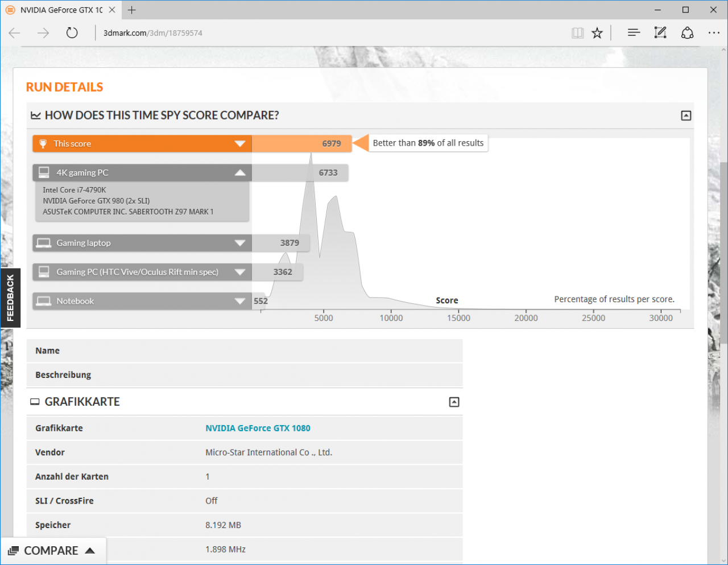Screen dimensions: 728x565
Task: Minimize the browser window
Action: pos(658,10)
